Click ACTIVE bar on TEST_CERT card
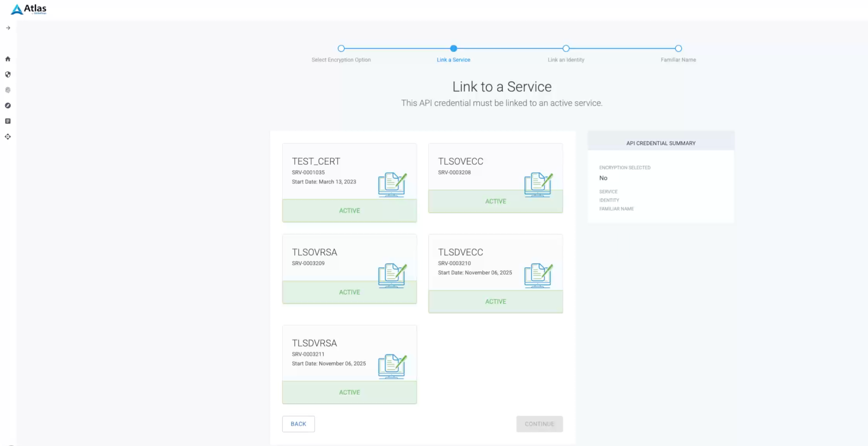Screen dimensions: 868x446 coord(349,211)
